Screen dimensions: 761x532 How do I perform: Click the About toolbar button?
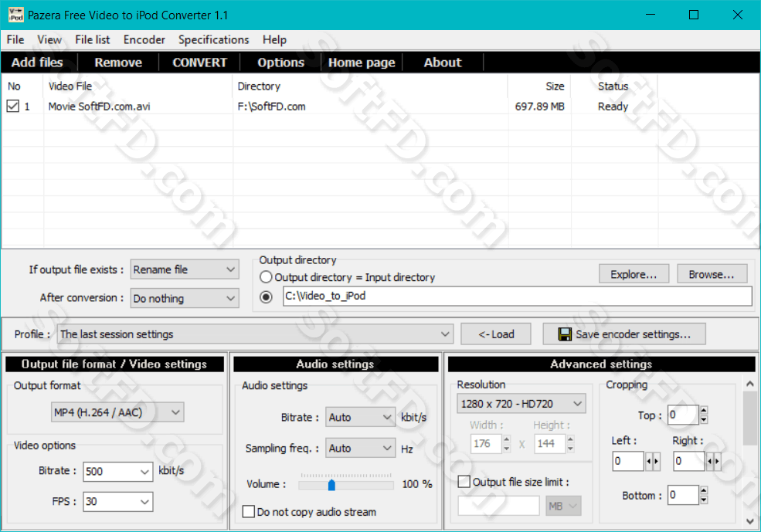[x=443, y=63]
